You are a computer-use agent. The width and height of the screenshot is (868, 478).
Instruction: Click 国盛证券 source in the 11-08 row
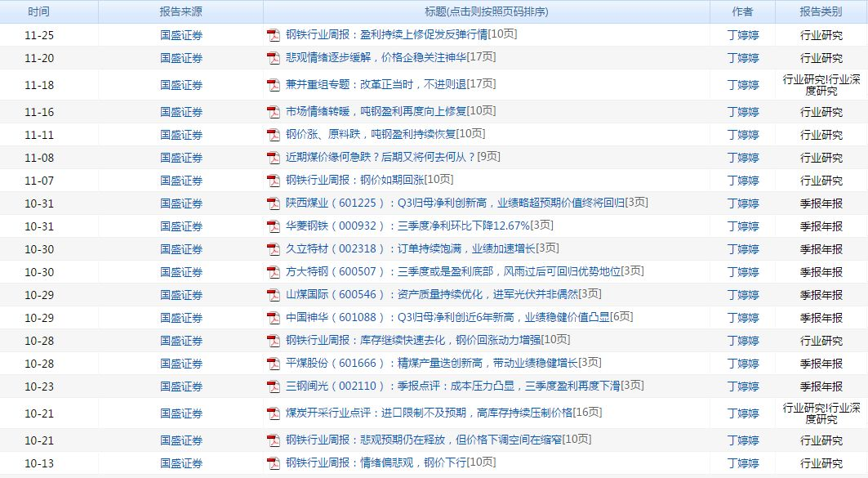coord(181,158)
